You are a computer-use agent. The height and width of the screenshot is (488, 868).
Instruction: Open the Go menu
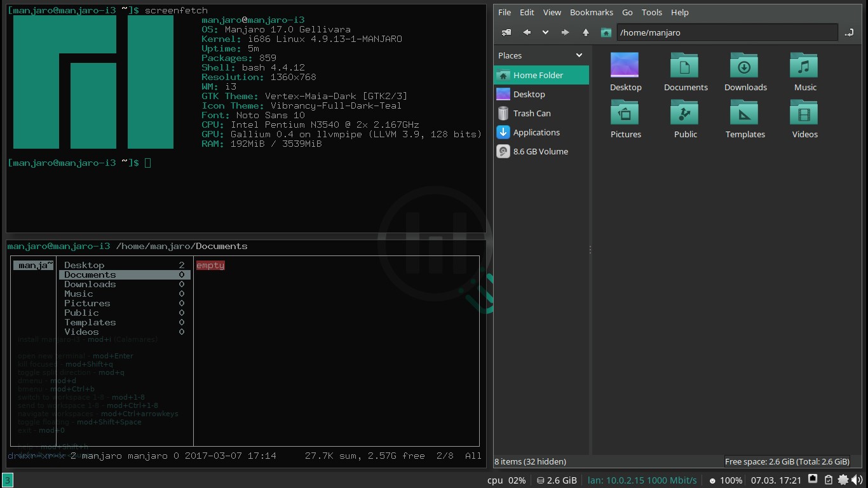pos(627,12)
